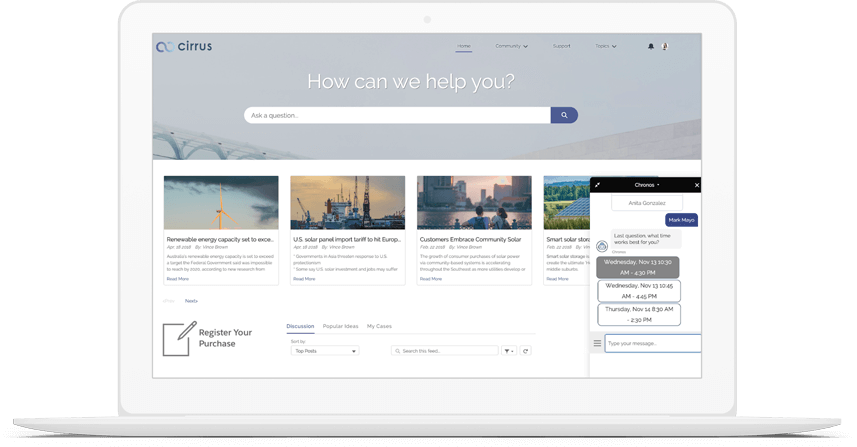Click Next link under the article cards
857x447 pixels.
(191, 300)
